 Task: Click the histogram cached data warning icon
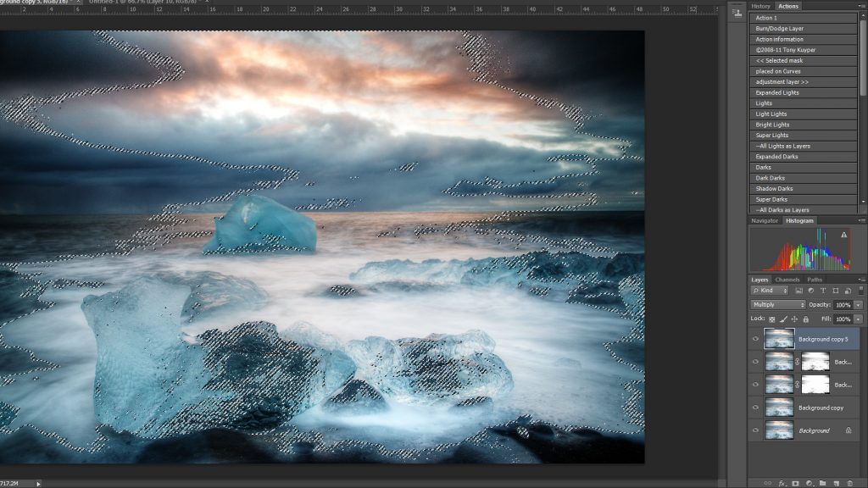(x=843, y=236)
